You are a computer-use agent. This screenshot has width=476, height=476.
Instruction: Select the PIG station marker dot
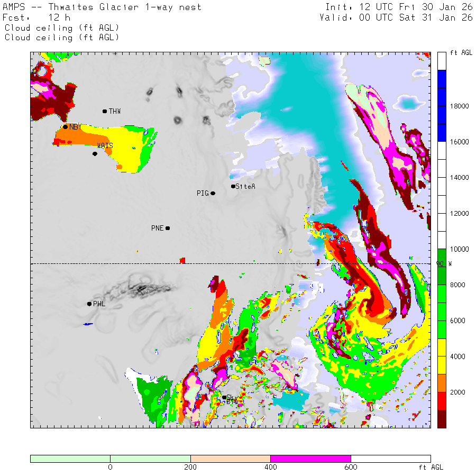pyautogui.click(x=213, y=194)
